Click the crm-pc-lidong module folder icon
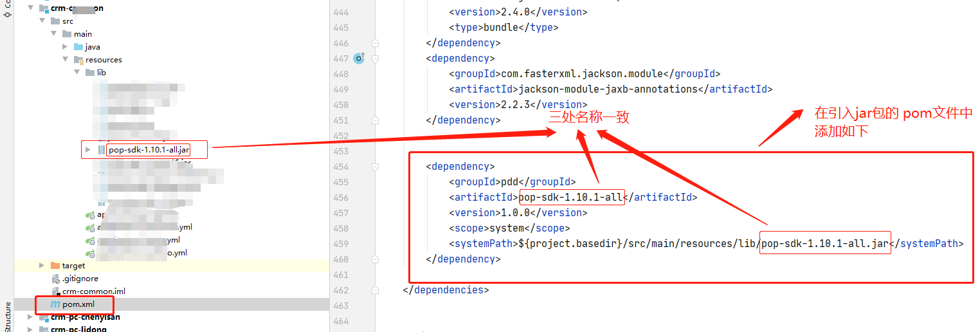 (43, 329)
